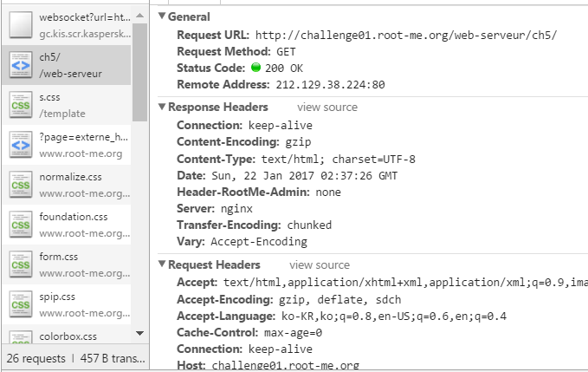Click the Request URL value
Screen dimensions: 588x372
pos(406,35)
